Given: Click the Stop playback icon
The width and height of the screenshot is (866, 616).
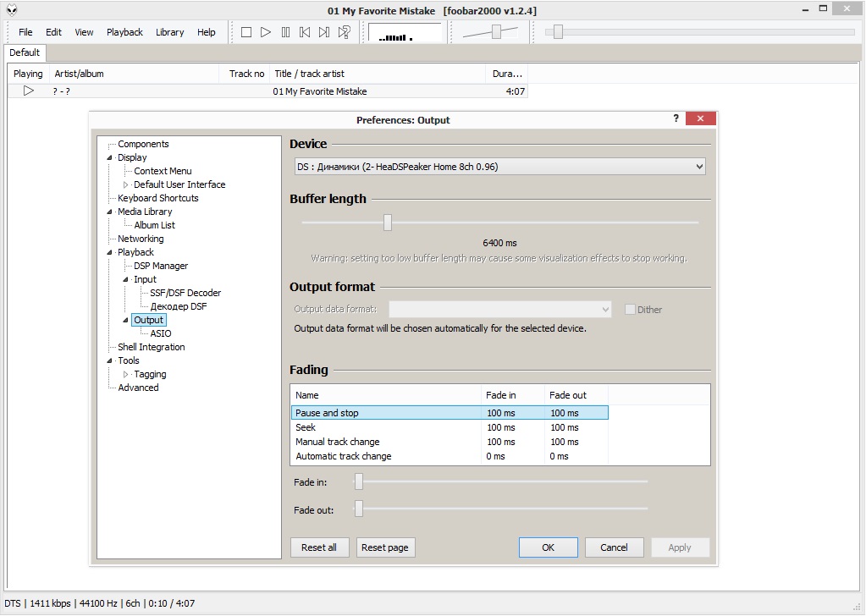Looking at the screenshot, I should point(246,32).
